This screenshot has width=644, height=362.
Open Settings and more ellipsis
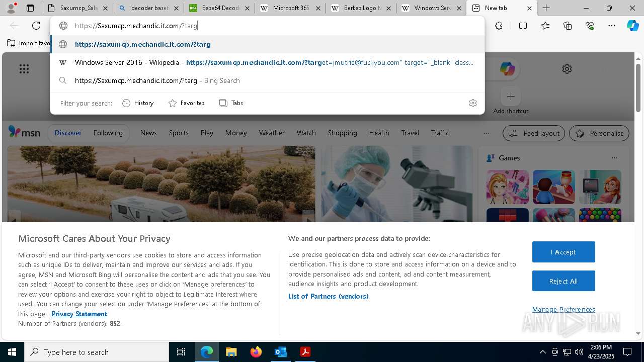[612, 26]
